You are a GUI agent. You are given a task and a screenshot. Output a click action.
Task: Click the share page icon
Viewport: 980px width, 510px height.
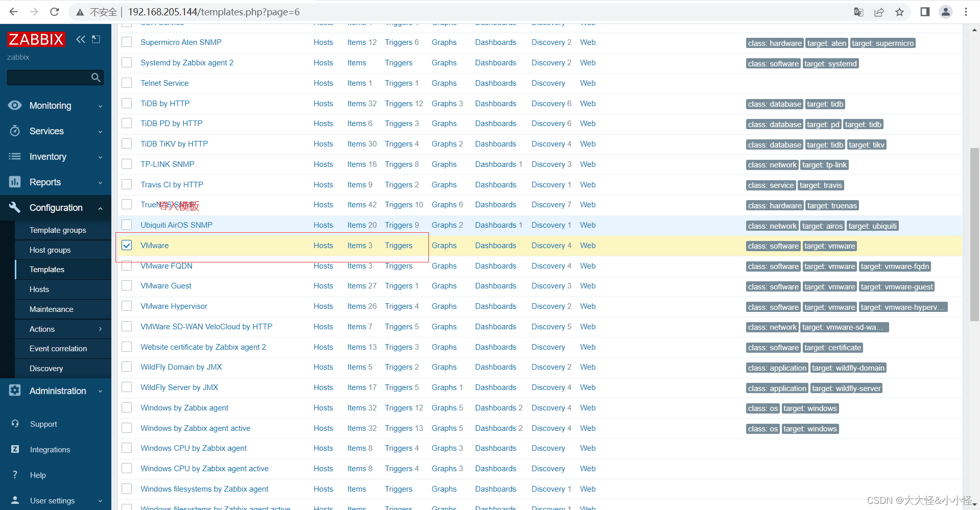coord(879,12)
